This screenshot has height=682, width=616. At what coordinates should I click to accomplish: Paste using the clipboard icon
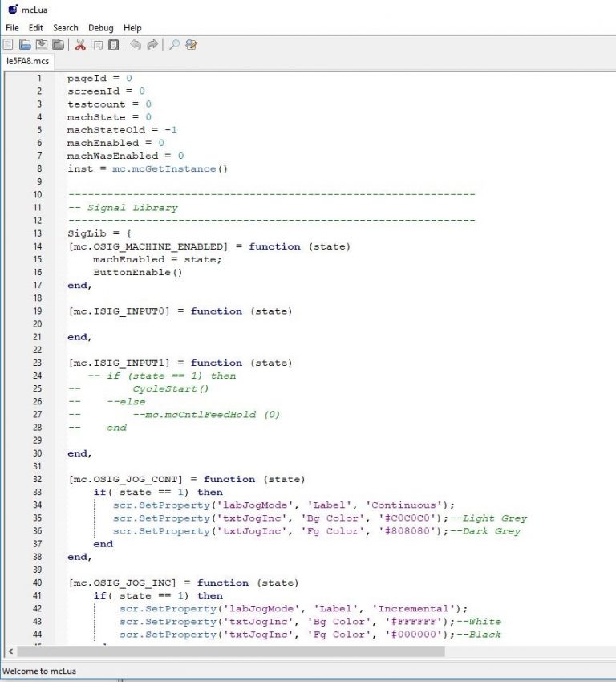pos(113,45)
